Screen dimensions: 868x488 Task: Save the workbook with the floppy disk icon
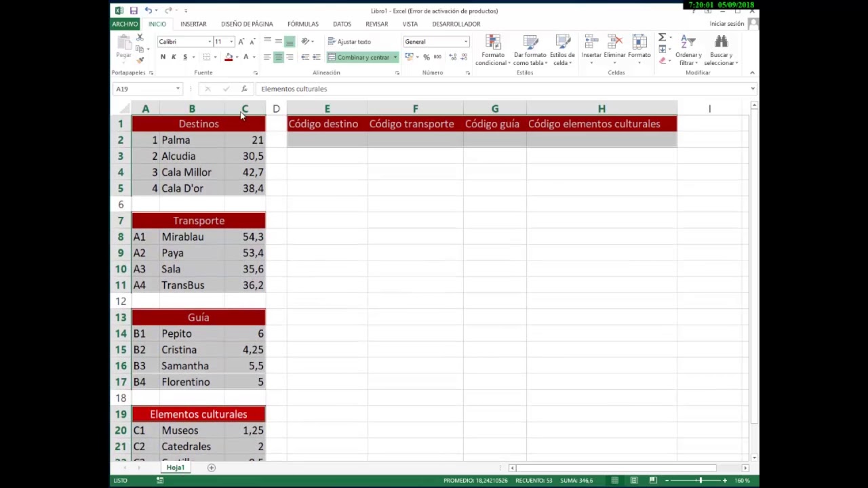click(x=134, y=10)
